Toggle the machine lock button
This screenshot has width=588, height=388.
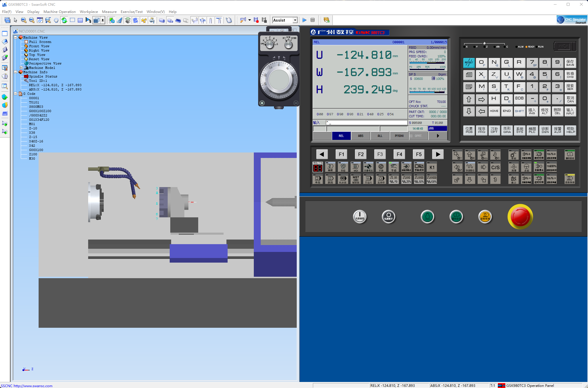343,179
